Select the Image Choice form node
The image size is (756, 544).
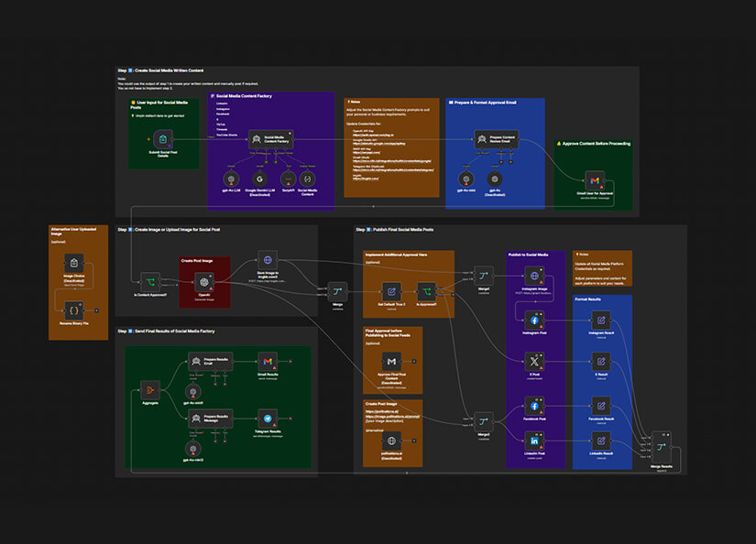click(74, 264)
